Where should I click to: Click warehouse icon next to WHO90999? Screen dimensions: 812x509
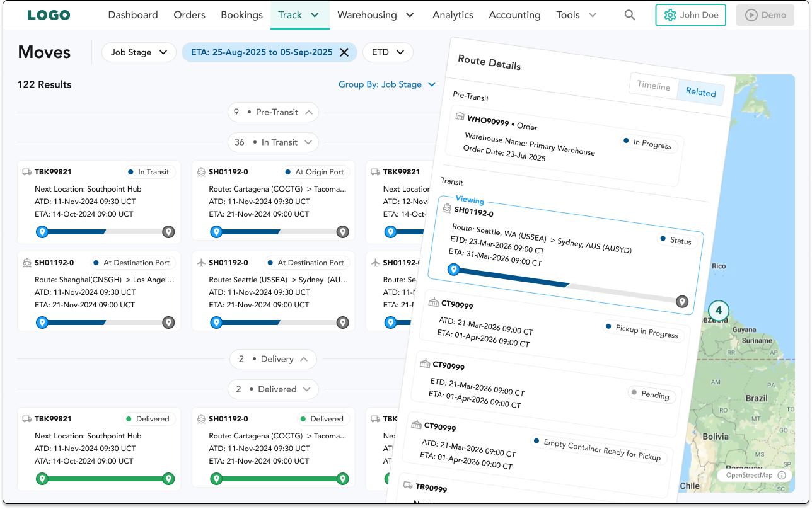pyautogui.click(x=460, y=117)
